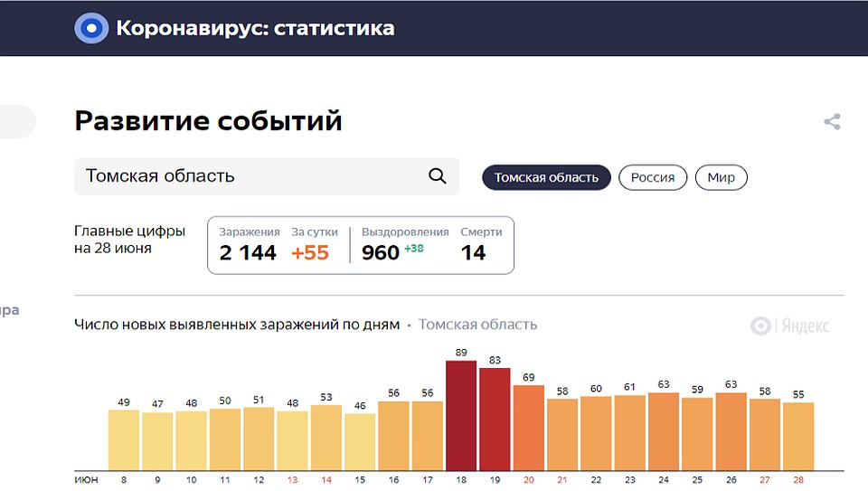The image size is (868, 491).
Task: Click the 960 recoveries figure
Action: coord(381,253)
